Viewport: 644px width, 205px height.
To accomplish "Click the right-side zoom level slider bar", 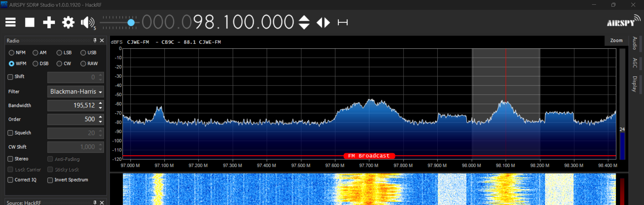I will tap(623, 104).
